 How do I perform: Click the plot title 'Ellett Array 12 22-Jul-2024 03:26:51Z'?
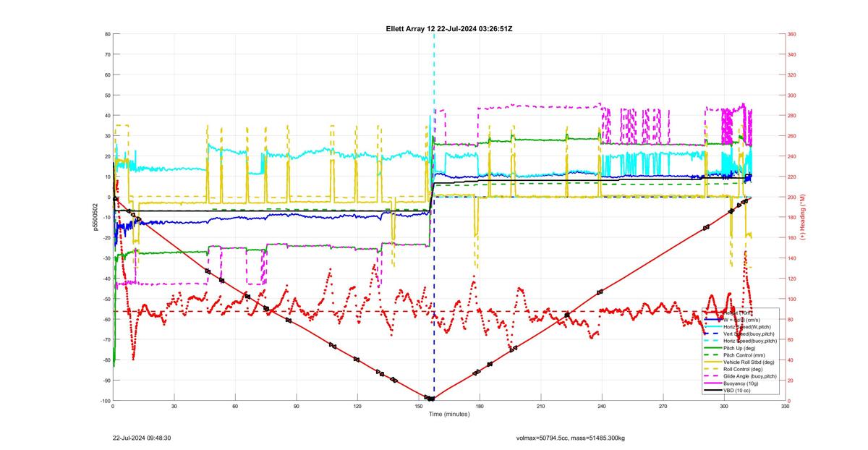449,28
